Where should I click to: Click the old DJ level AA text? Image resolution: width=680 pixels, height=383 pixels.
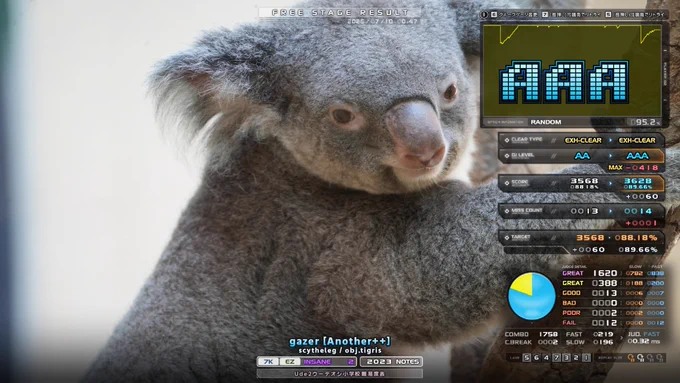[x=582, y=156]
